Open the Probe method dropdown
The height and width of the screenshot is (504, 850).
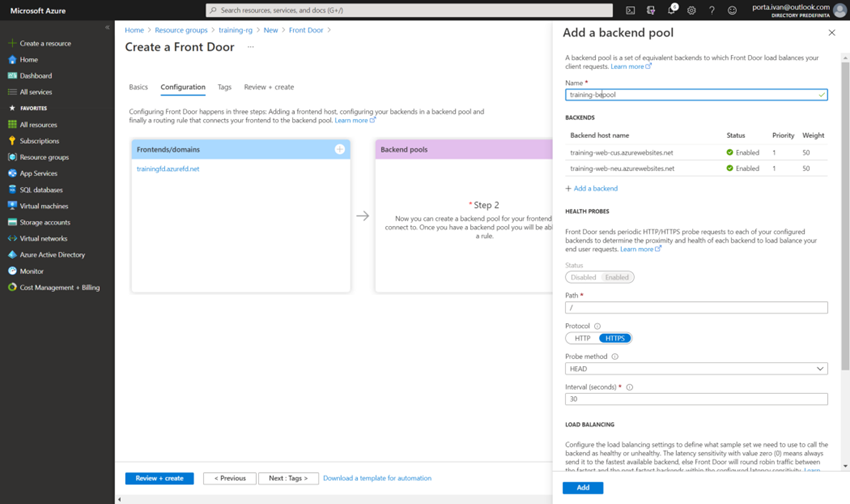pyautogui.click(x=696, y=369)
